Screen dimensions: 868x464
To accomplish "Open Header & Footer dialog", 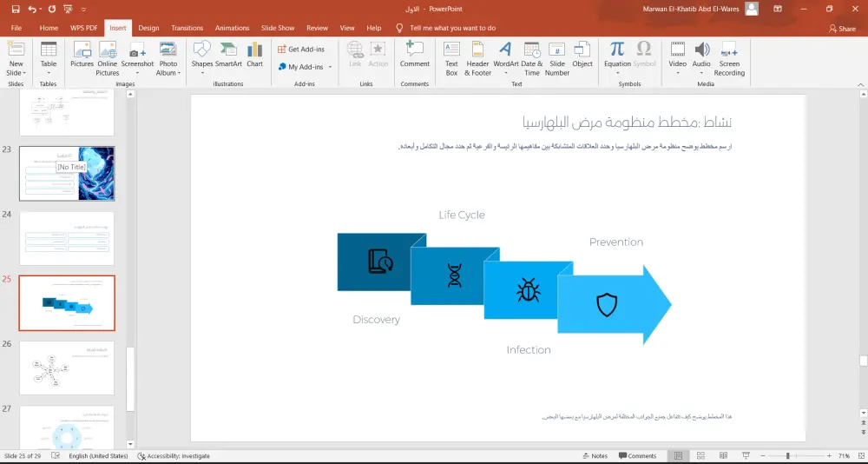I will pyautogui.click(x=477, y=58).
